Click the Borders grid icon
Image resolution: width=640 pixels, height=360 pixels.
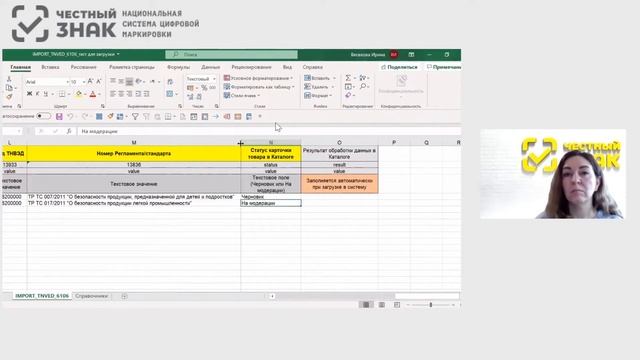point(61,94)
